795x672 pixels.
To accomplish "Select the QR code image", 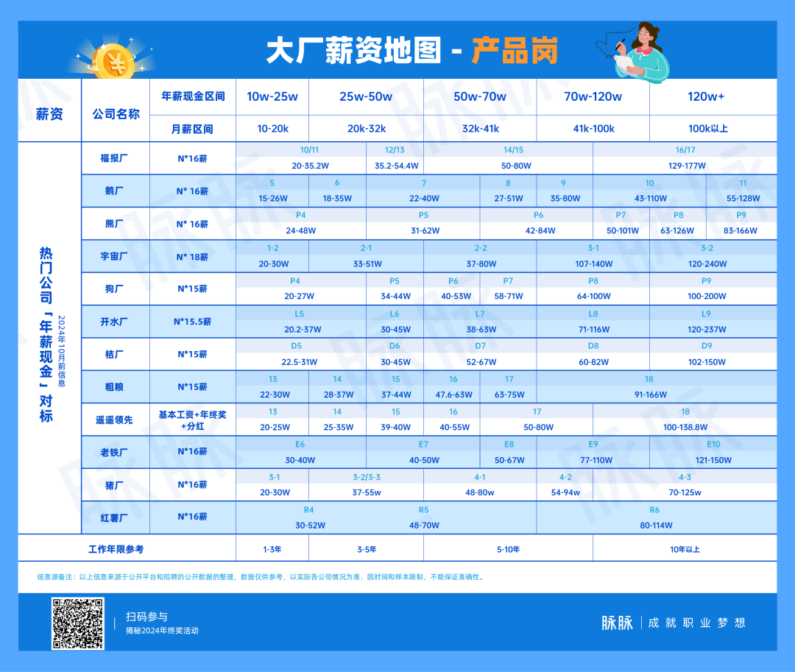I will coord(77,623).
